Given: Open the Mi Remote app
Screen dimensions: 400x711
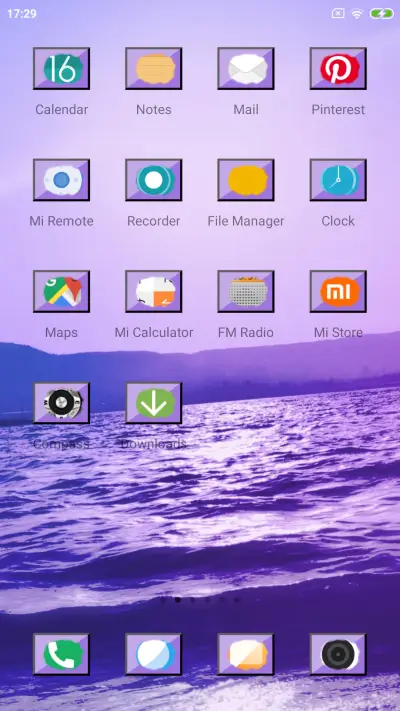Looking at the screenshot, I should [61, 180].
